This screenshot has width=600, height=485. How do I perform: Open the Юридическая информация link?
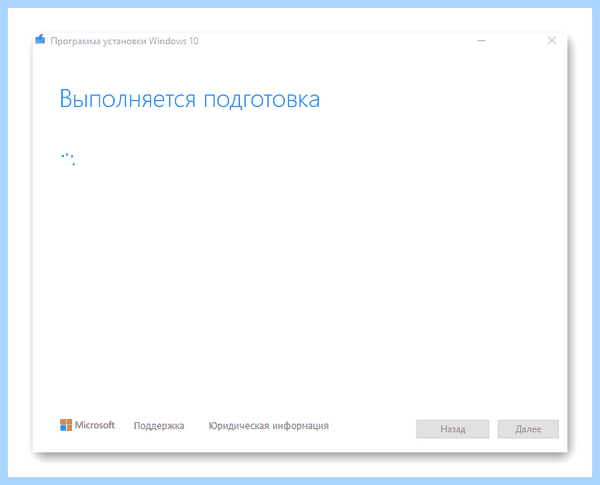(268, 426)
